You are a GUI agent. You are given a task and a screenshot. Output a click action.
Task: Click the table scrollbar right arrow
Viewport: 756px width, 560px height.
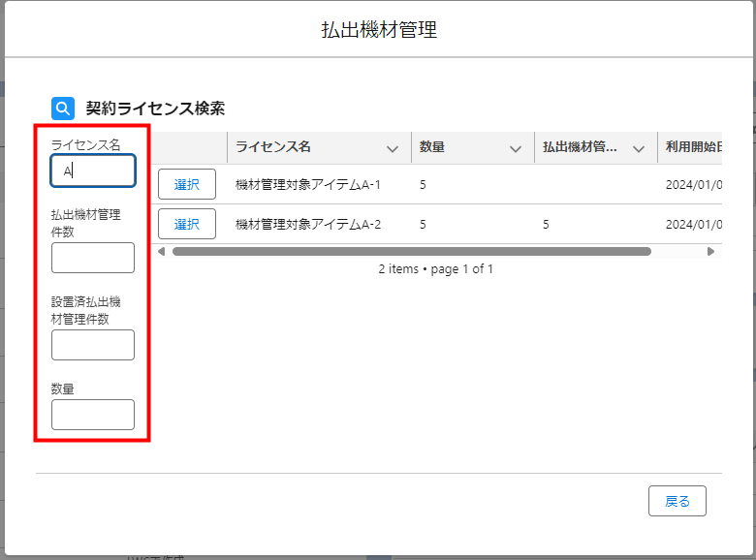coord(710,251)
